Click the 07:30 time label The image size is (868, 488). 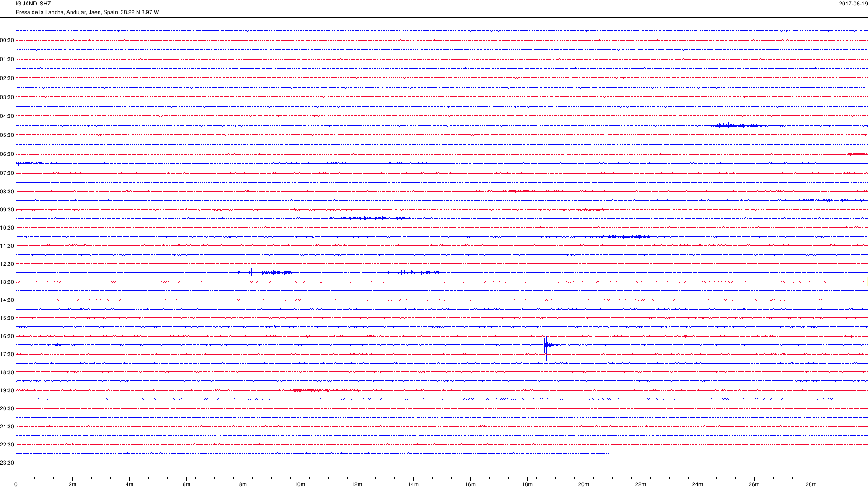tap(7, 174)
